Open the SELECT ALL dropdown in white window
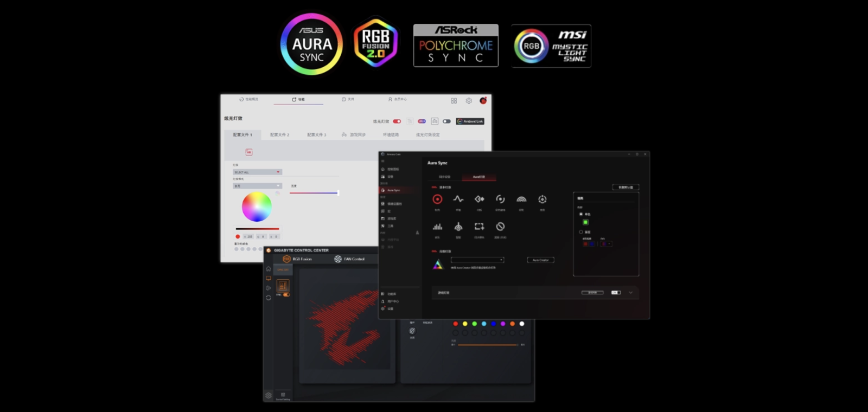868x412 pixels. (x=257, y=172)
